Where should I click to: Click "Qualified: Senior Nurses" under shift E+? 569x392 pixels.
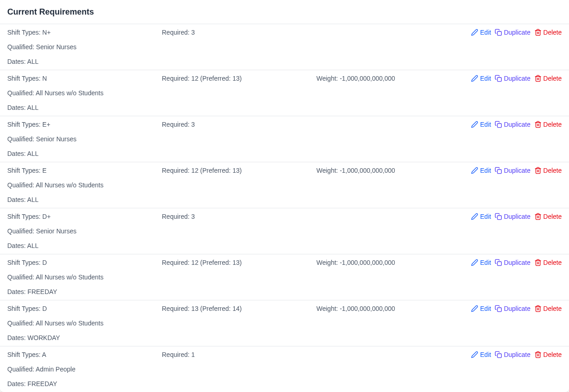42,139
